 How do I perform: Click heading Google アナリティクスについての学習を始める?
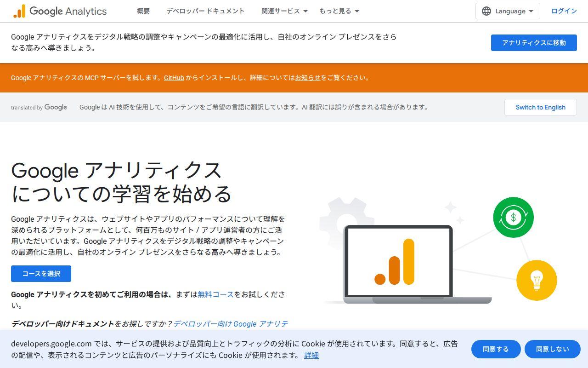(x=121, y=182)
